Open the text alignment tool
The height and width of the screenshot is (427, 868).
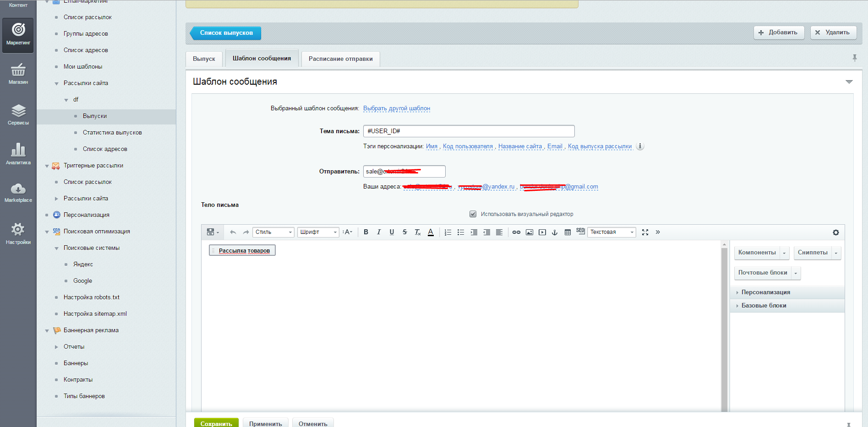499,232
